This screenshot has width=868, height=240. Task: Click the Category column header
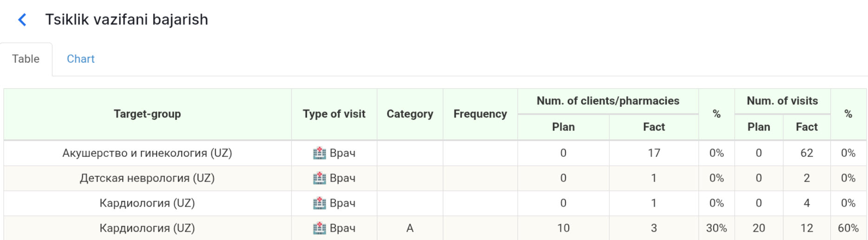[x=409, y=114]
